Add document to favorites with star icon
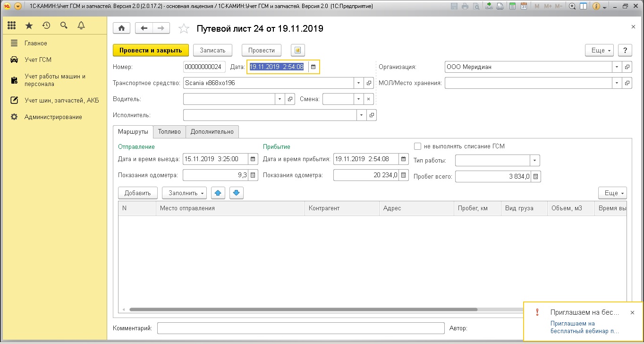This screenshot has height=344, width=644. pyautogui.click(x=183, y=29)
